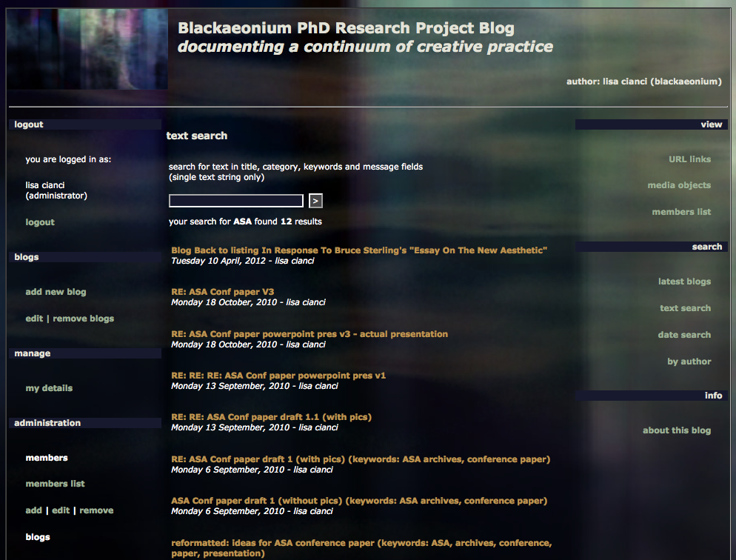
Task: Open my details page
Action: (x=49, y=388)
